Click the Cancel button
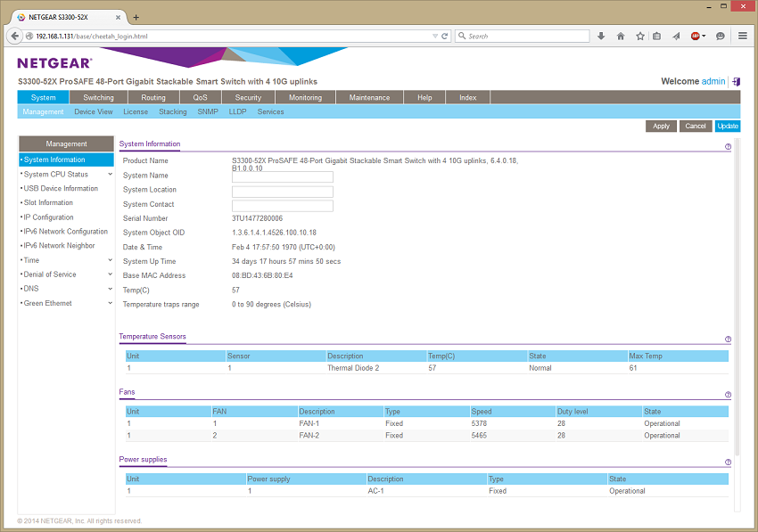Screen dimensions: 758x532 pos(696,127)
